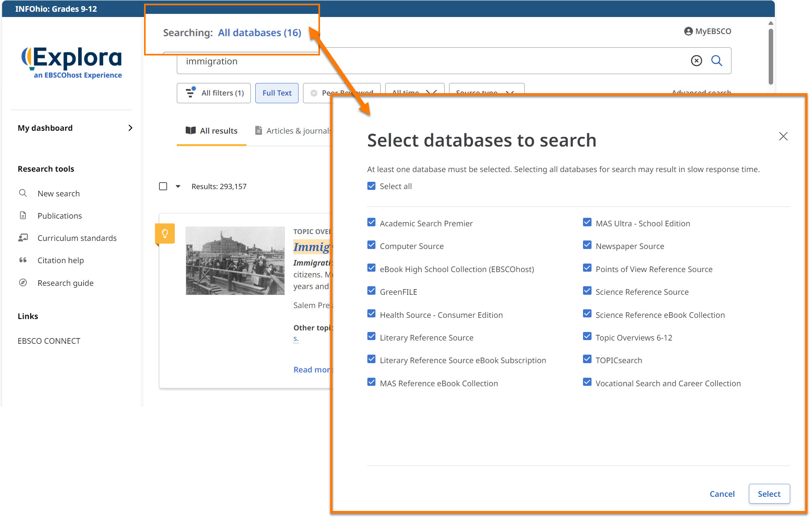The image size is (812, 517).
Task: Click the MyEBSCO label
Action: [713, 31]
